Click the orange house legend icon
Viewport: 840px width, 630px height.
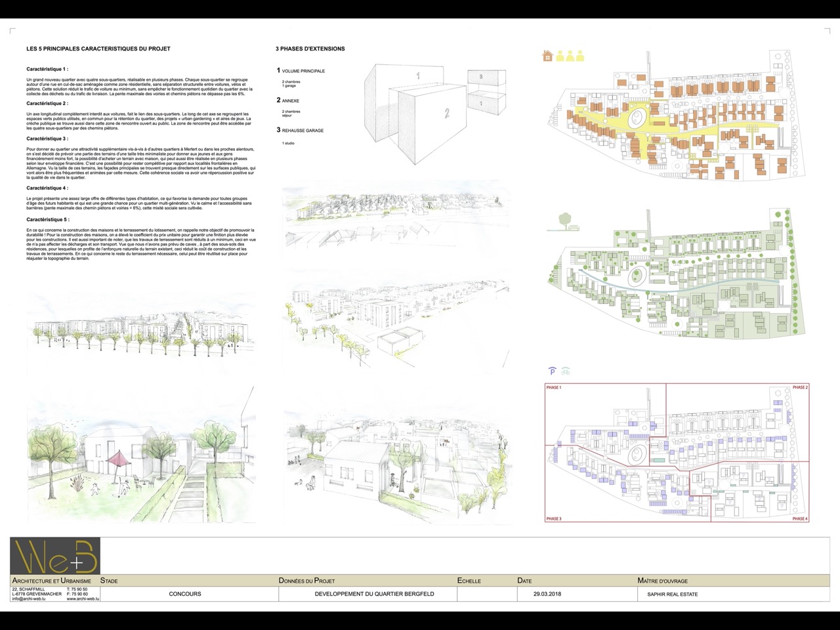click(547, 56)
